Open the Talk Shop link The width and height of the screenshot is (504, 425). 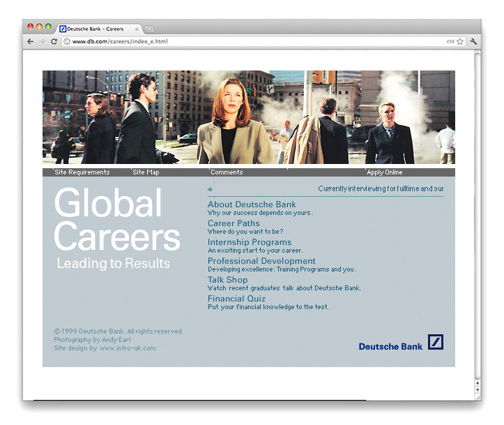[227, 280]
